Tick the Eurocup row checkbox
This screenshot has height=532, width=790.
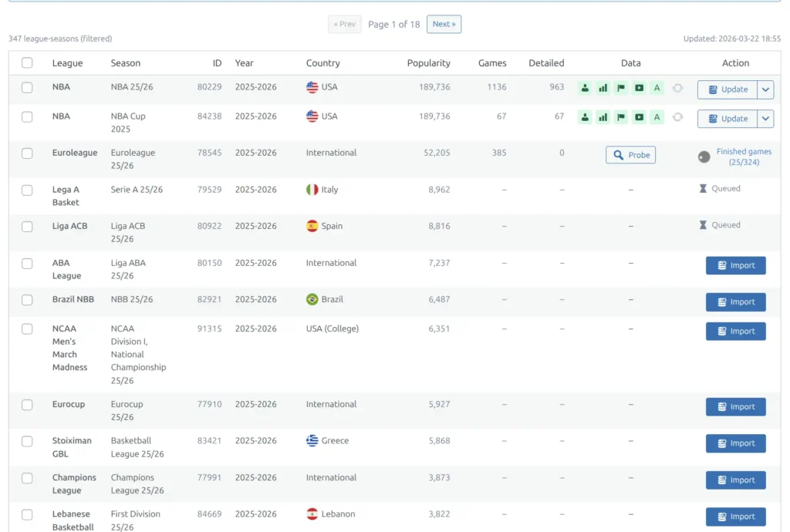pyautogui.click(x=27, y=405)
